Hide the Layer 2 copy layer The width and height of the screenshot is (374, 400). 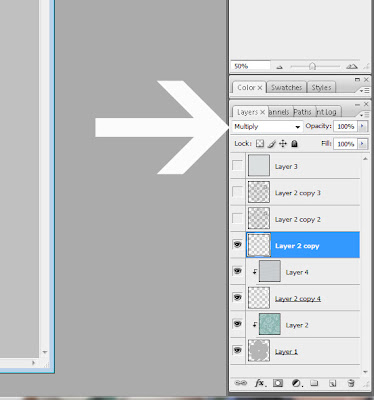pyautogui.click(x=237, y=245)
